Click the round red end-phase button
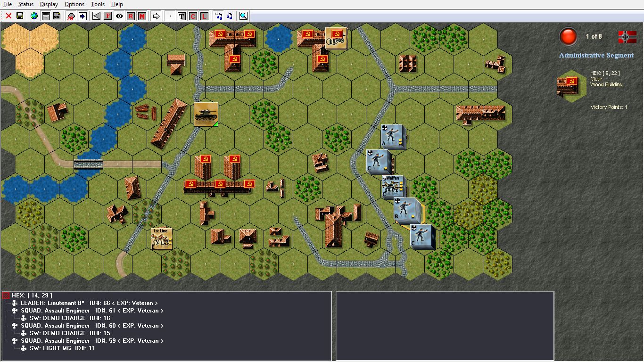The width and height of the screenshot is (644, 362). [568, 37]
